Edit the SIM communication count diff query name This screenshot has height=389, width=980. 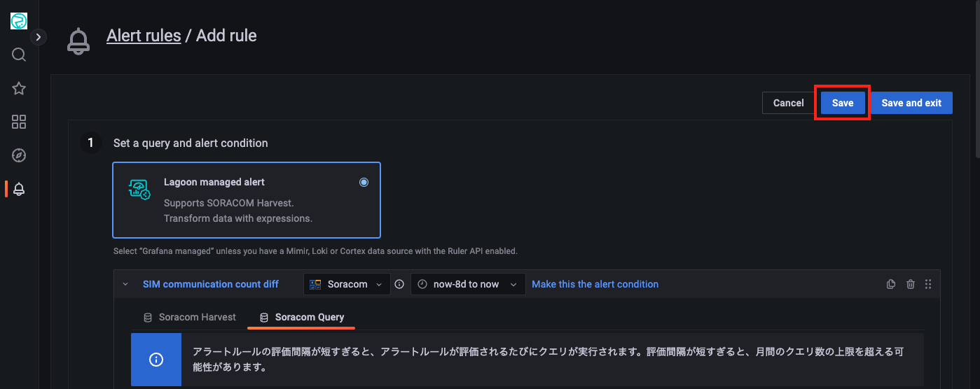(211, 284)
